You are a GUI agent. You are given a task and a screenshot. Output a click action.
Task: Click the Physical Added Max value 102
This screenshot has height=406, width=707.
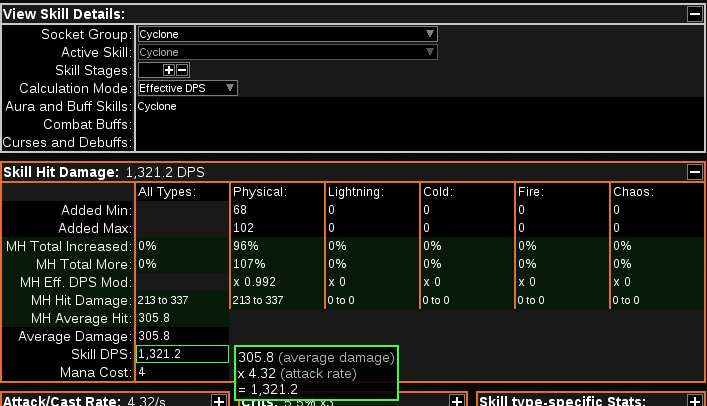pos(276,228)
